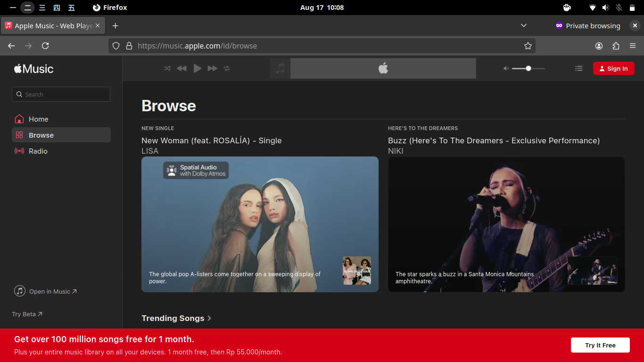
Task: Bookmark this page with the star icon
Action: click(x=528, y=46)
